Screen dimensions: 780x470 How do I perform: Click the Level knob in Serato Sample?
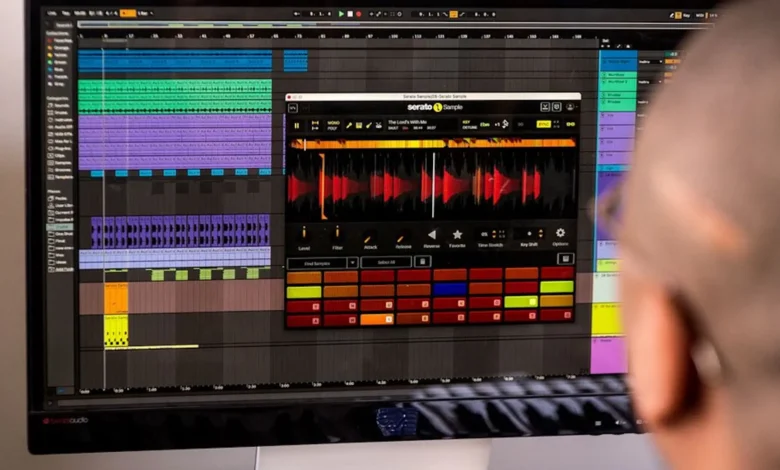pyautogui.click(x=304, y=233)
